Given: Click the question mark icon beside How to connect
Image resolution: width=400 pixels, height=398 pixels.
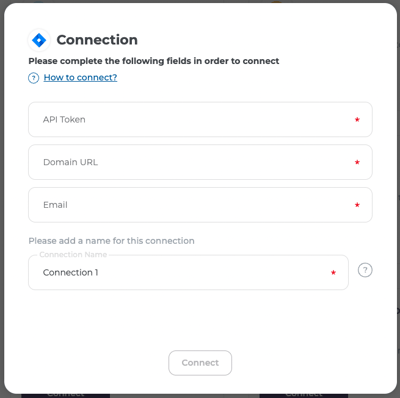Looking at the screenshot, I should point(33,78).
